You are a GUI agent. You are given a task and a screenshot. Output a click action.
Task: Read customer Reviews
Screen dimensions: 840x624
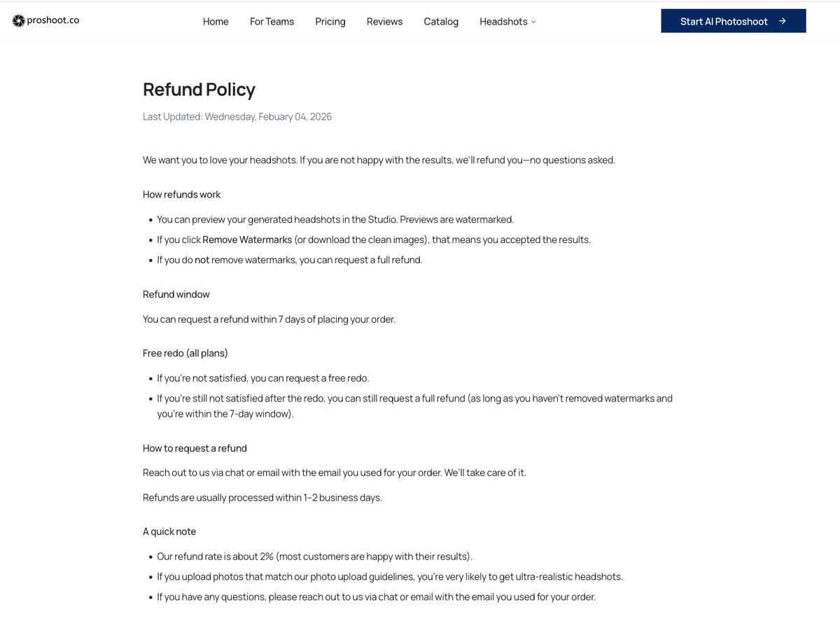click(384, 22)
